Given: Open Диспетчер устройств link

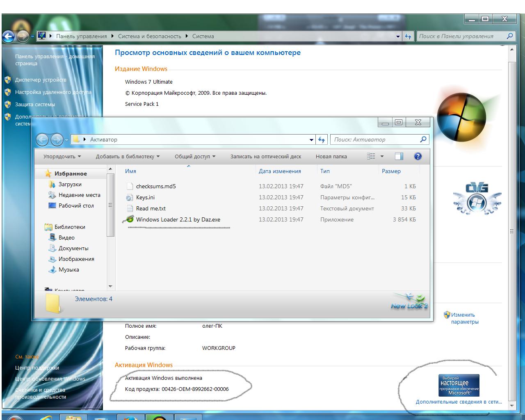Looking at the screenshot, I should coord(41,80).
